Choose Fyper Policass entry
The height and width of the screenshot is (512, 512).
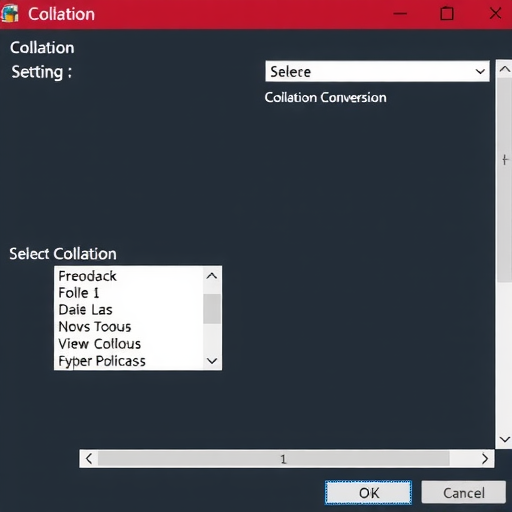102,361
